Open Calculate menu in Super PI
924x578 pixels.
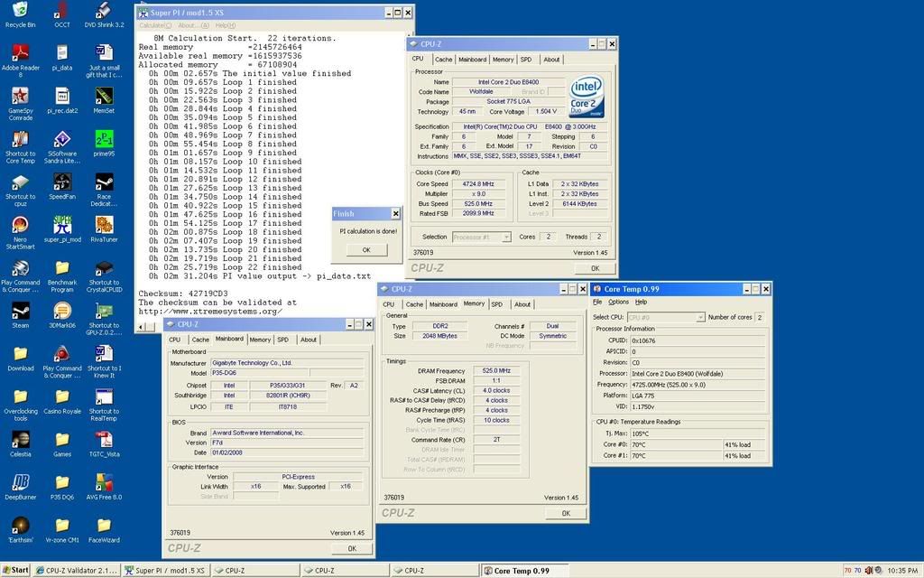point(155,25)
